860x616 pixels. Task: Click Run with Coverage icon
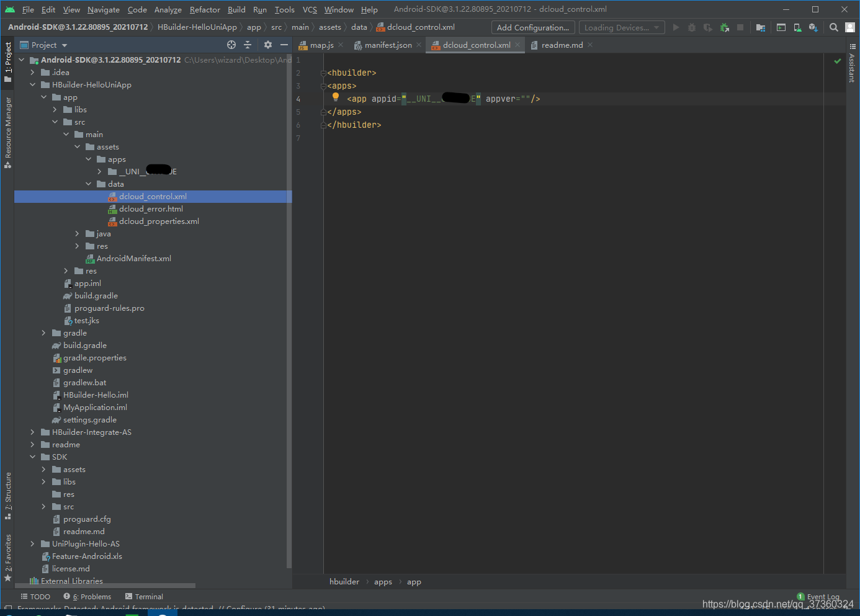tap(708, 27)
